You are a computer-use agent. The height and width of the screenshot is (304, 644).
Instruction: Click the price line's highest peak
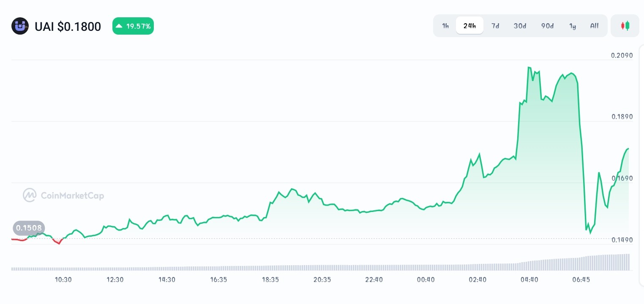click(x=529, y=67)
